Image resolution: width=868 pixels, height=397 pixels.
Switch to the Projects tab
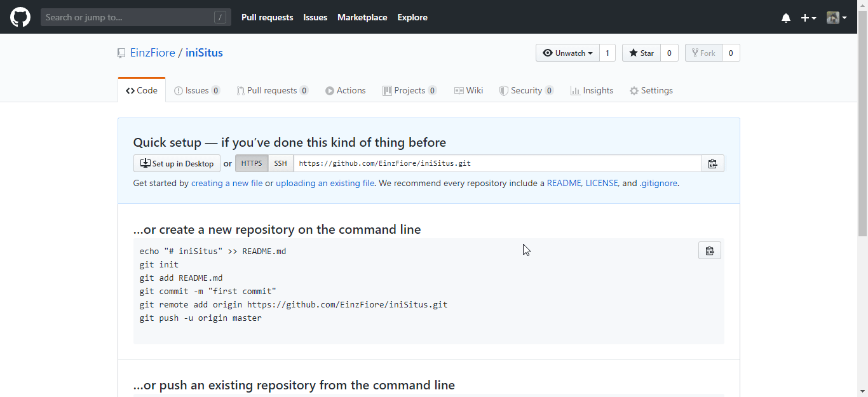(410, 90)
